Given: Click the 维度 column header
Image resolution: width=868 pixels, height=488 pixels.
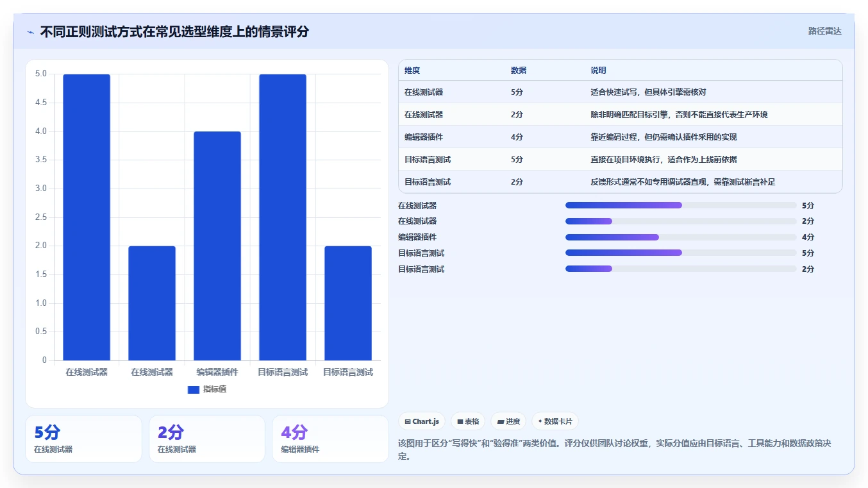Looking at the screenshot, I should pos(412,71).
